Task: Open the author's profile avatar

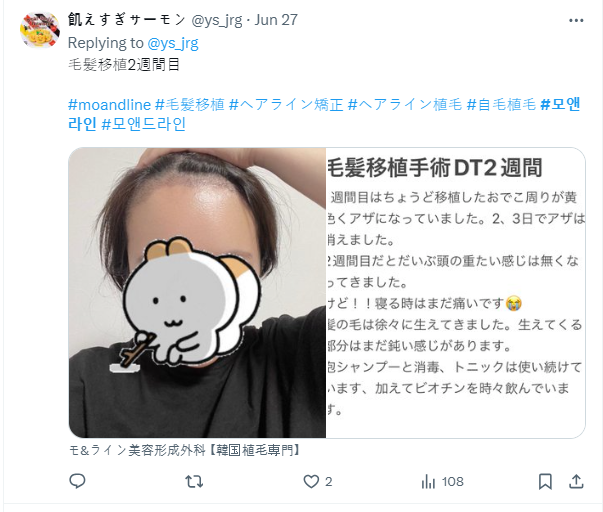Action: coord(40,30)
